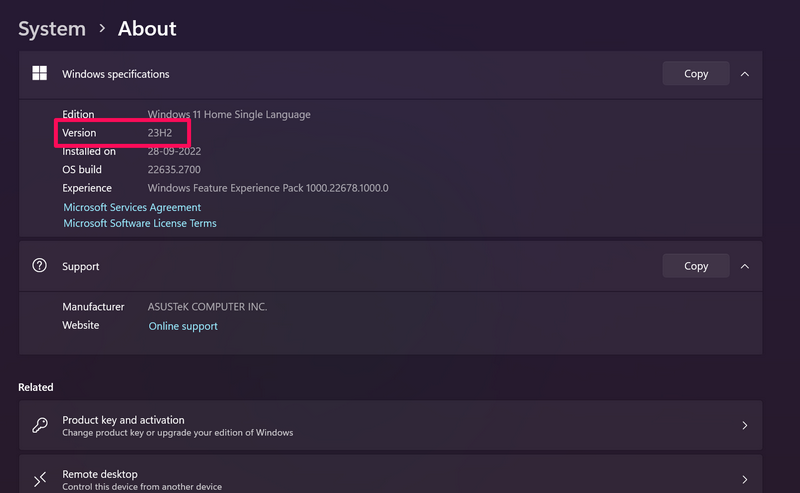Click the Remote desktop icon

[x=40, y=479]
